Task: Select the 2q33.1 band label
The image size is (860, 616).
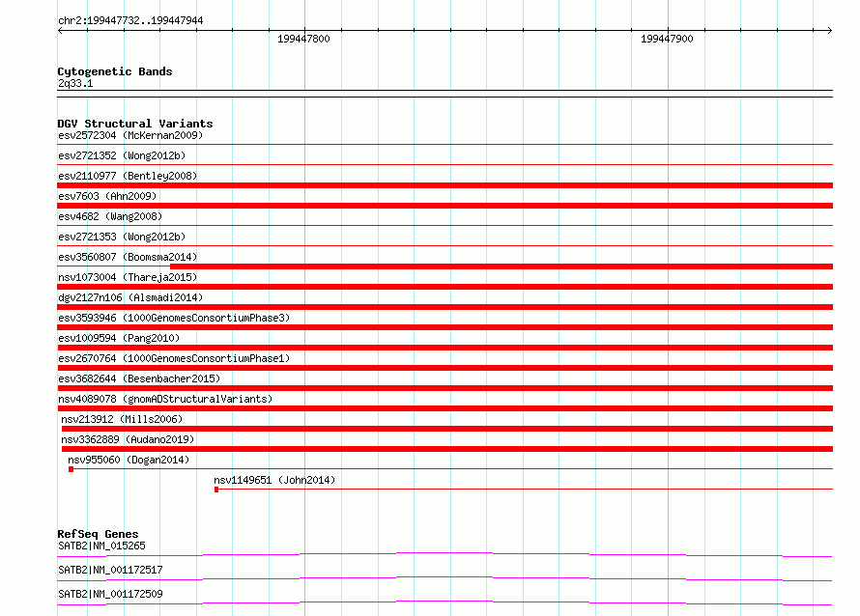Action: 75,83
